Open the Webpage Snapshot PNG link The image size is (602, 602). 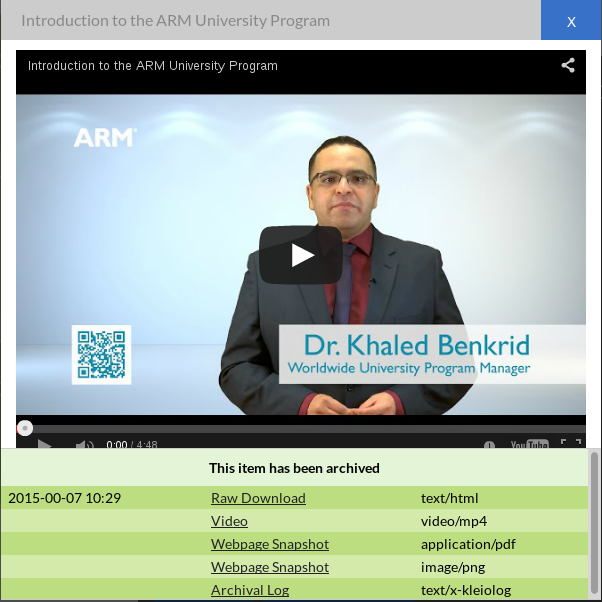pyautogui.click(x=270, y=567)
